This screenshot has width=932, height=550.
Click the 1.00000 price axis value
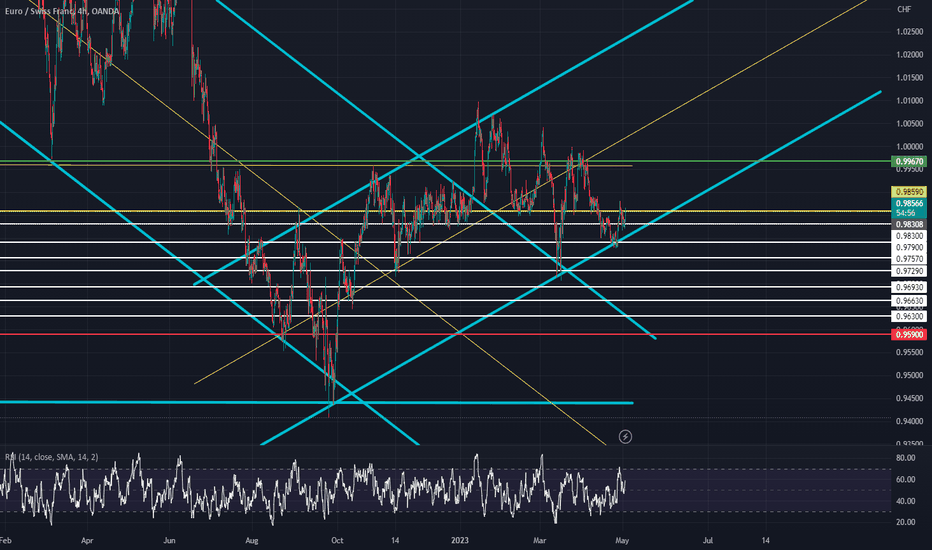click(909, 146)
